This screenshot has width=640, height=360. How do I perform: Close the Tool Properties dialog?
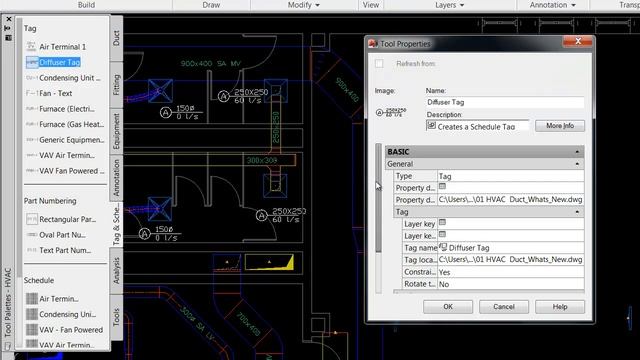pyautogui.click(x=578, y=41)
